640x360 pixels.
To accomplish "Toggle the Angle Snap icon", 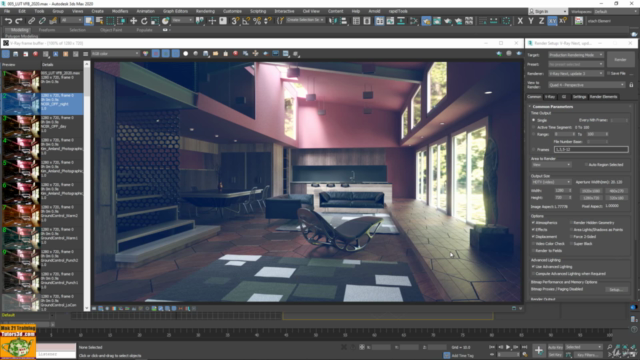I will pos(246,21).
